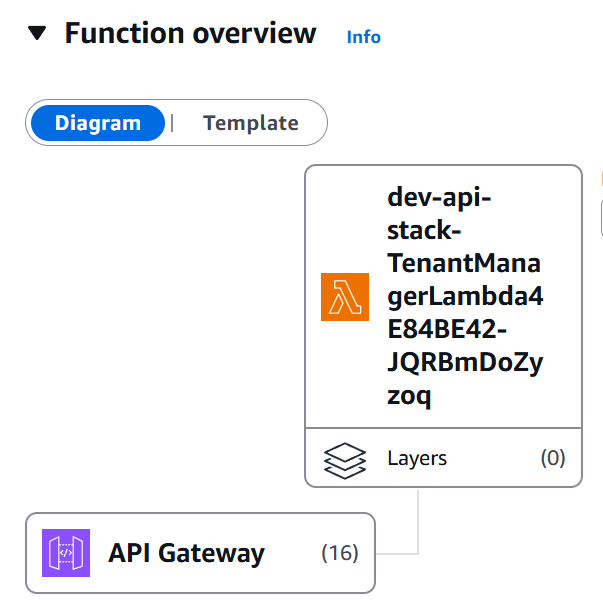The height and width of the screenshot is (607, 603).
Task: Open the Info link beside Function overview
Action: 363,37
